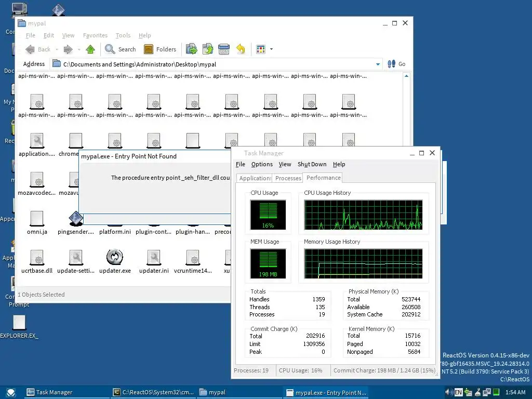
Task: Switch to the Applications tab
Action: tap(255, 178)
